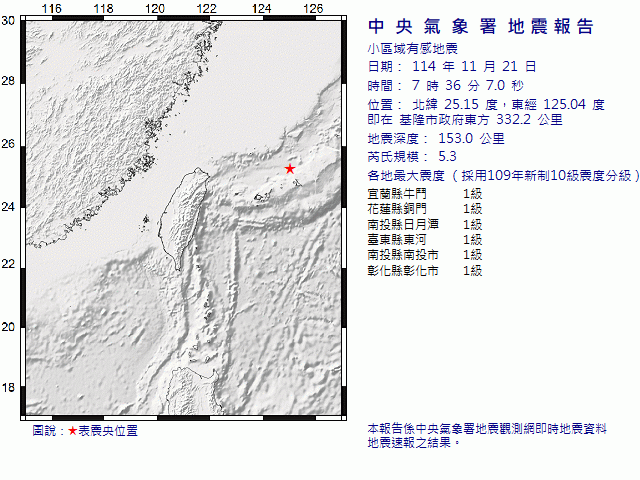
Task: Select the magnitude line 芮氏規模 5.3
Action: coord(412,157)
